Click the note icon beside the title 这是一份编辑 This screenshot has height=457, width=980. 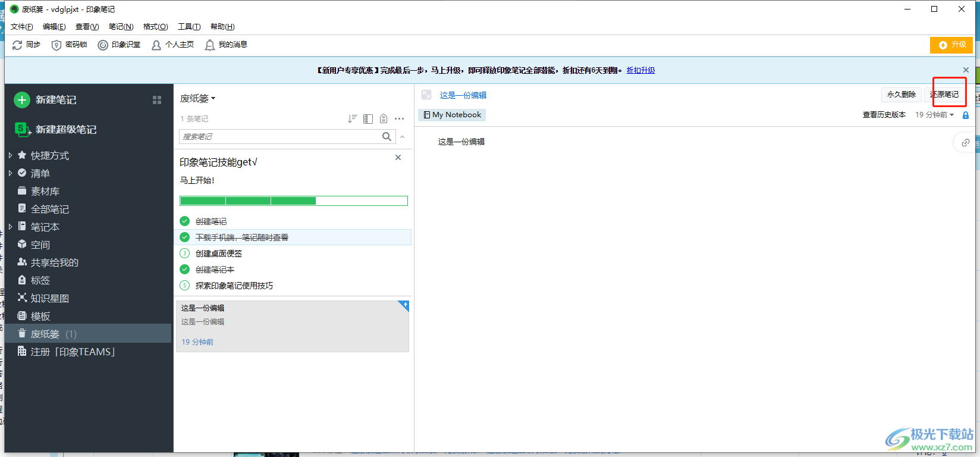(426, 95)
